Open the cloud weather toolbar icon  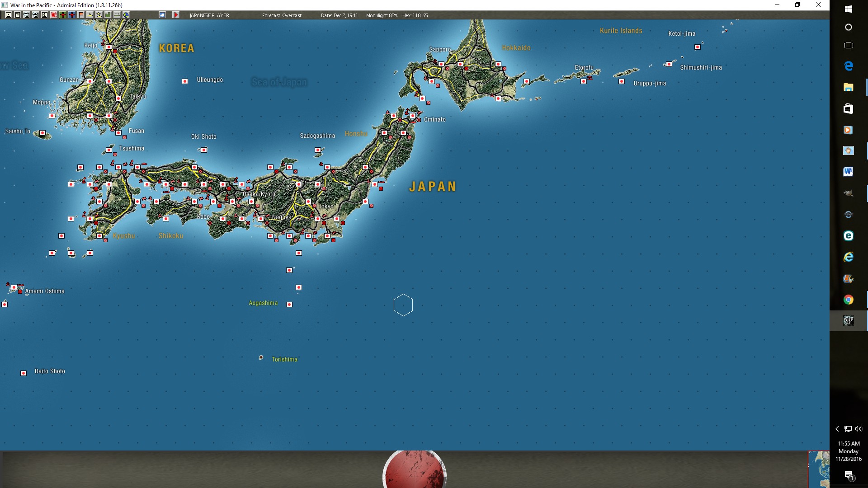[162, 15]
